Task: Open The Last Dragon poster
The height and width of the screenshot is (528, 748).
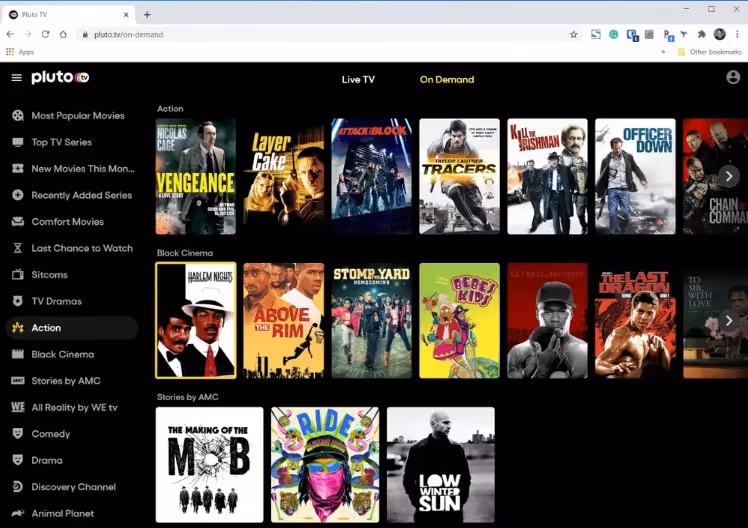Action: coord(635,321)
